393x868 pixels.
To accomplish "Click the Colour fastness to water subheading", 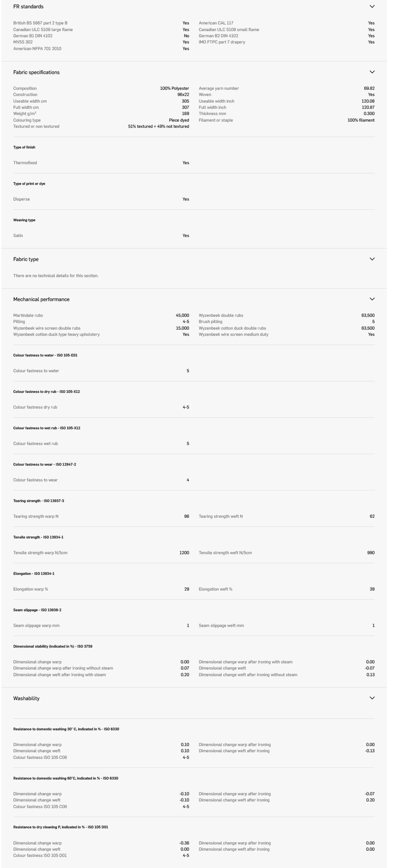I will (x=45, y=355).
